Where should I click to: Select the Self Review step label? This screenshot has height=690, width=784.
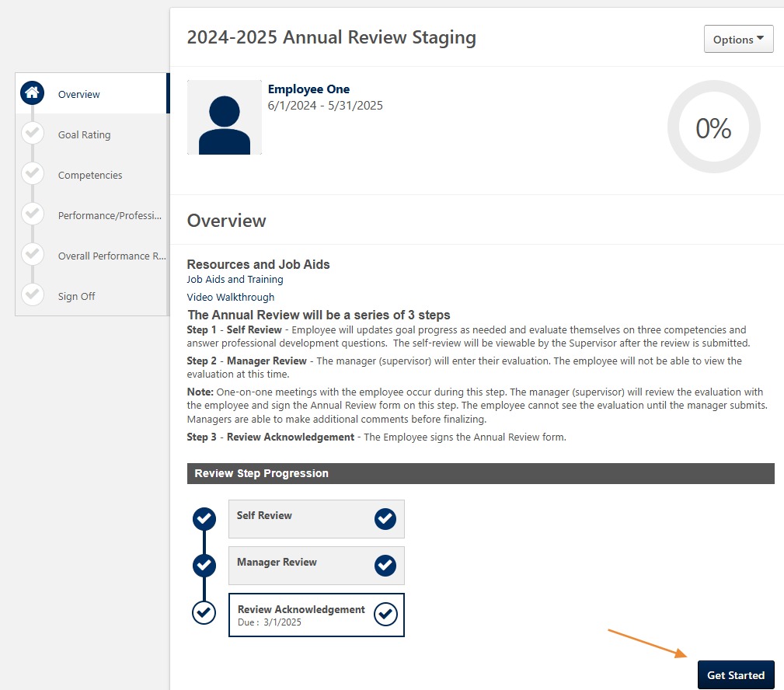(264, 515)
